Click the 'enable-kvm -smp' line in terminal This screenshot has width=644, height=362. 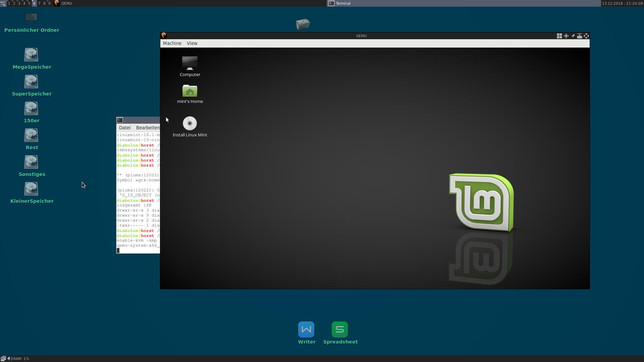tap(137, 240)
